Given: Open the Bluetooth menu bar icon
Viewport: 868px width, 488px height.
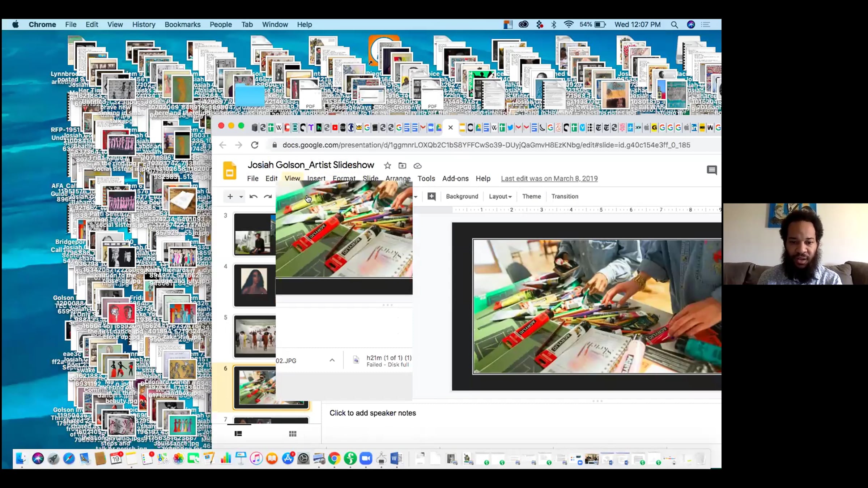Looking at the screenshot, I should click(553, 25).
